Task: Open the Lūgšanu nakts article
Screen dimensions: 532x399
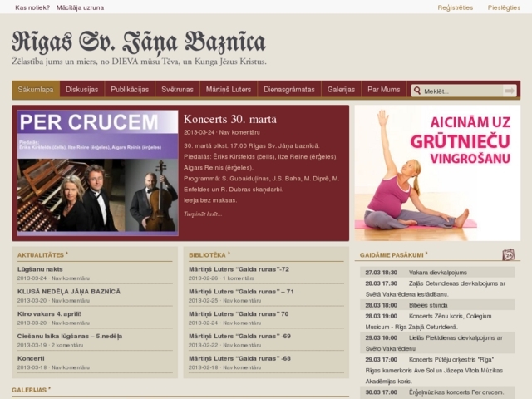Action: (40, 269)
